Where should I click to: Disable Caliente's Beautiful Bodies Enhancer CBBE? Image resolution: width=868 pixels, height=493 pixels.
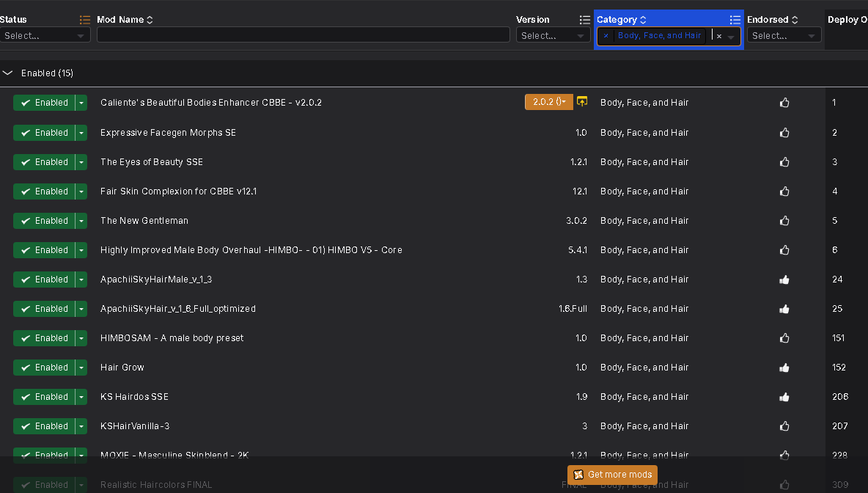[44, 103]
